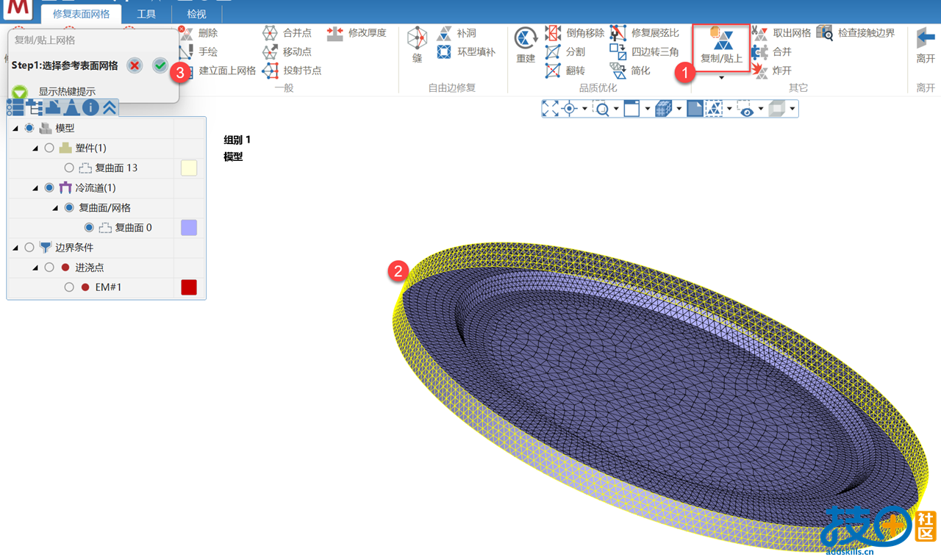Click 显示热键提示 hotkey hint toggle
941x560 pixels.
20,92
